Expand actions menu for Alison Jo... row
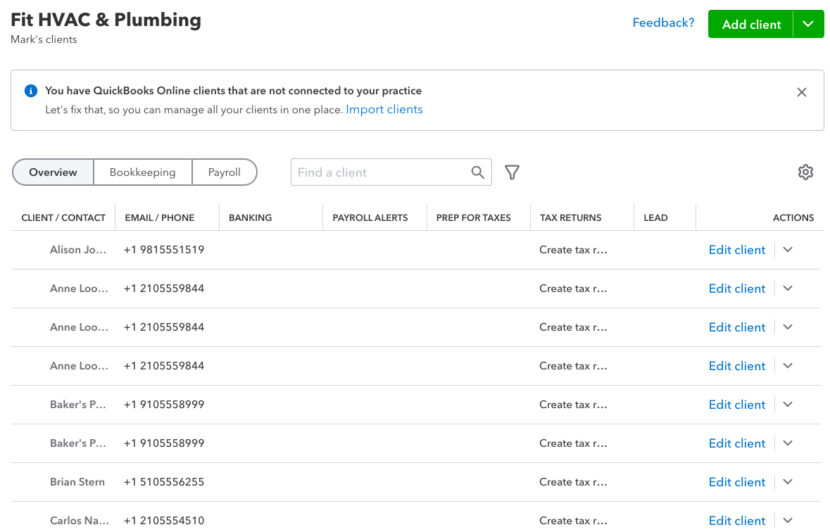The height and width of the screenshot is (532, 830). [x=788, y=250]
